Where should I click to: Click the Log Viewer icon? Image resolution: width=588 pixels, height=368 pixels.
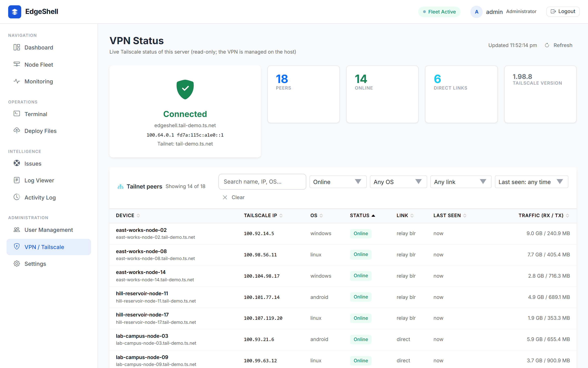click(x=17, y=180)
